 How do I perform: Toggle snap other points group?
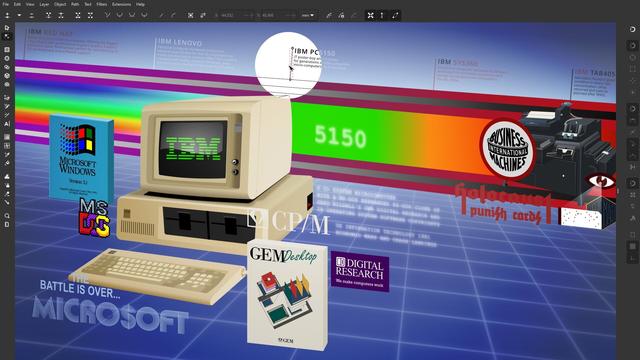632,183
